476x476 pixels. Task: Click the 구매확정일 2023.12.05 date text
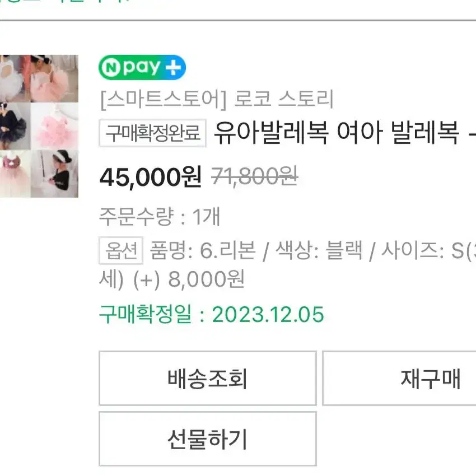[x=212, y=314]
